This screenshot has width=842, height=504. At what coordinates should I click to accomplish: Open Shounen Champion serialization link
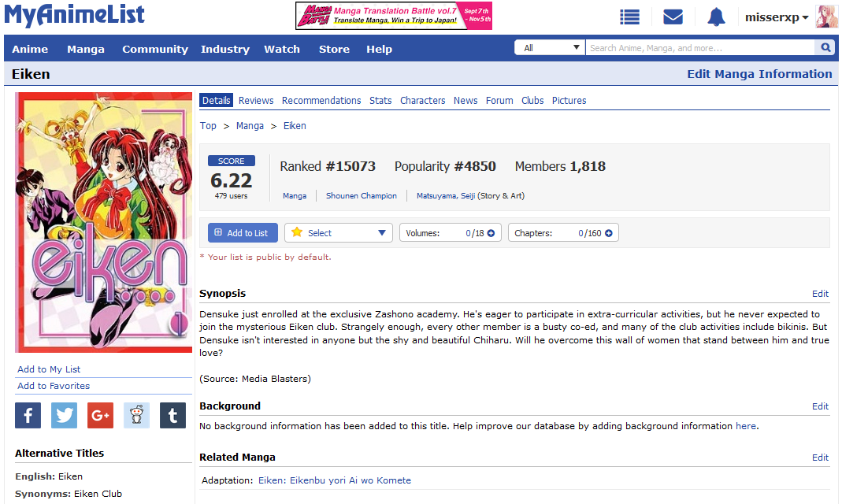point(362,196)
